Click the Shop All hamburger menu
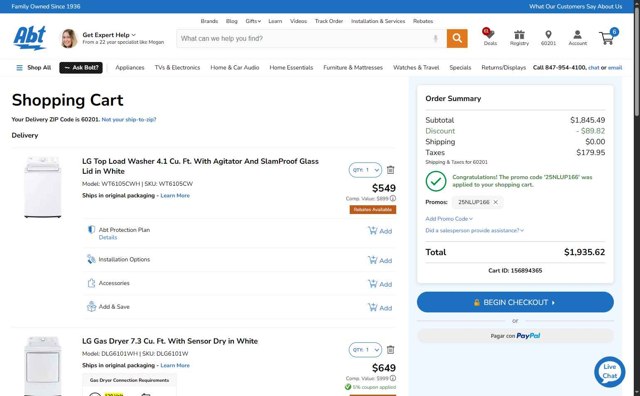Viewport: 640px width, 396px height. click(33, 68)
